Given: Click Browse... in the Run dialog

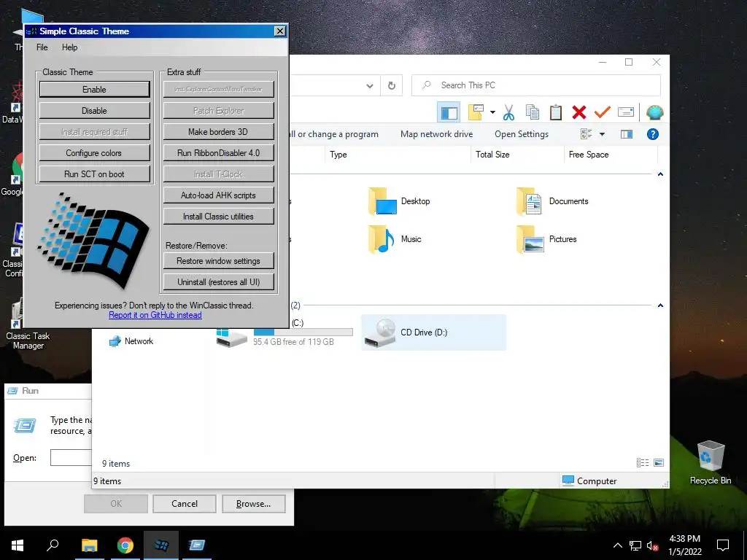Looking at the screenshot, I should point(253,504).
